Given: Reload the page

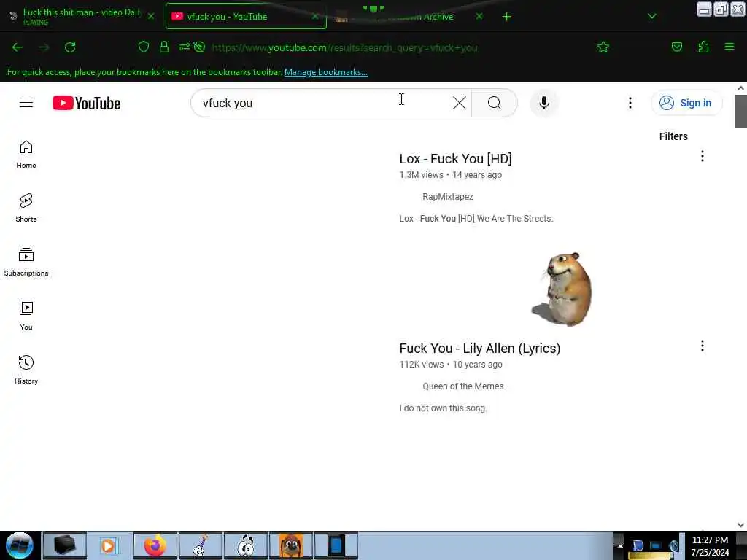Looking at the screenshot, I should point(70,47).
